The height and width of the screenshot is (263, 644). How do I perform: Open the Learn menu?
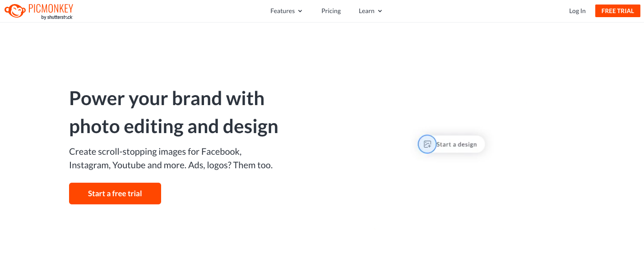coord(371,11)
